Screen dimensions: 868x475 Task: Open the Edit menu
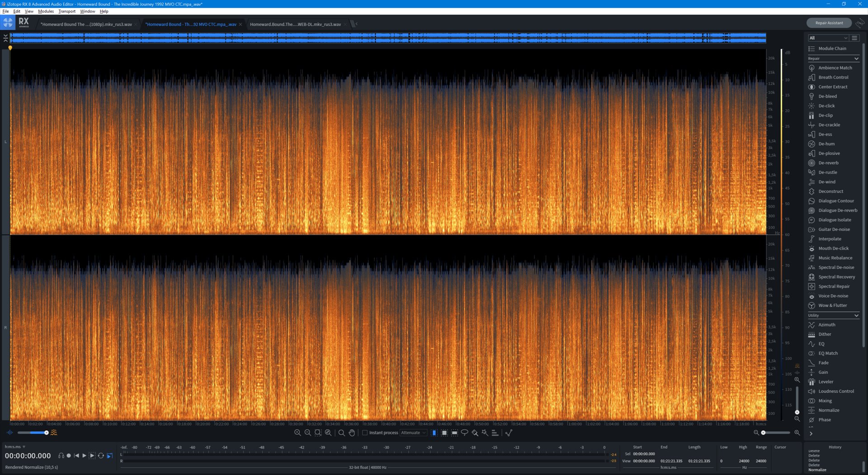click(x=17, y=11)
